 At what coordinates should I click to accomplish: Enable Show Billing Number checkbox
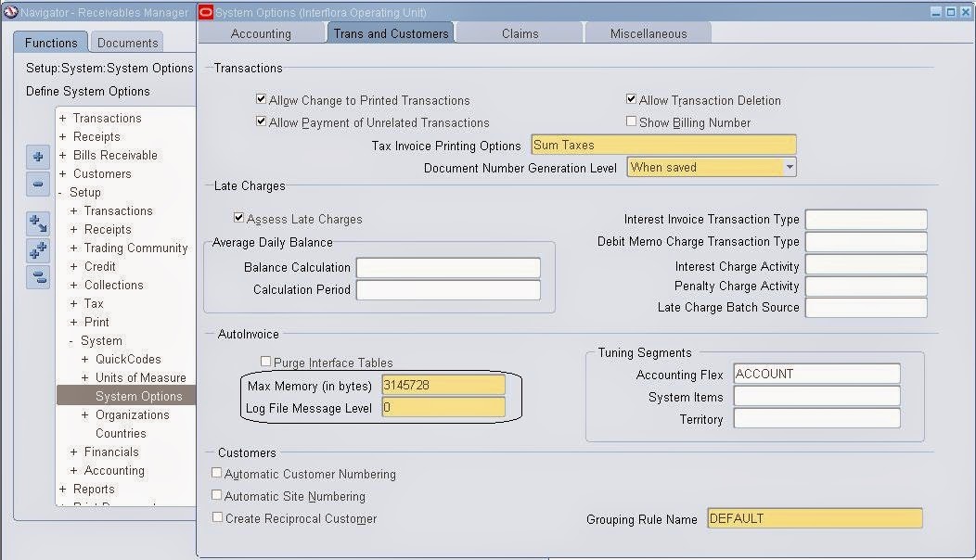pos(631,121)
